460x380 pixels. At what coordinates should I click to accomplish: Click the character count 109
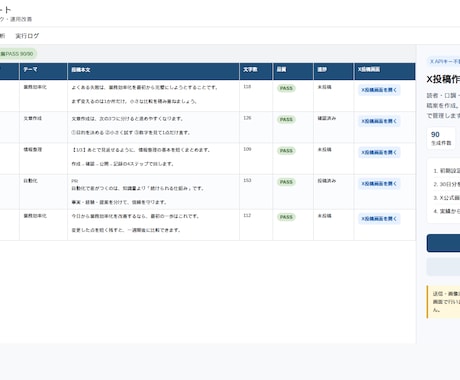click(x=247, y=149)
